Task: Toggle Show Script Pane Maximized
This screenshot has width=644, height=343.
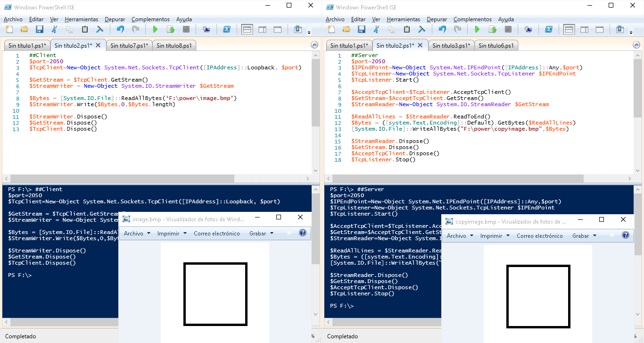Action: tap(277, 29)
